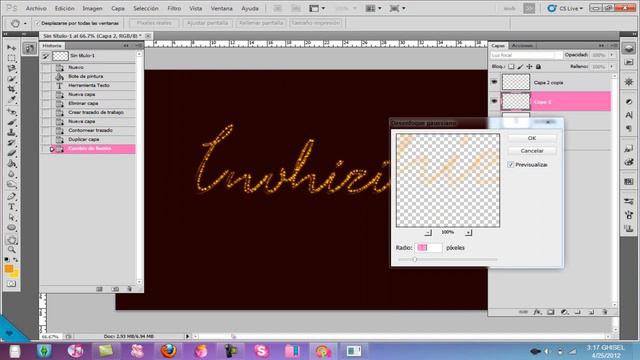Select the Eyedropper tool
640x360 pixels.
[11, 100]
